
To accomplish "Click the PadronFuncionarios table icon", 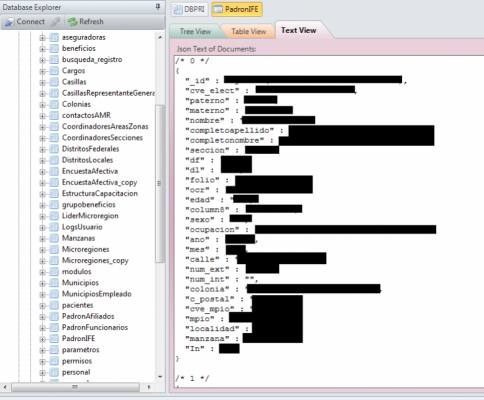I will coord(54,328).
